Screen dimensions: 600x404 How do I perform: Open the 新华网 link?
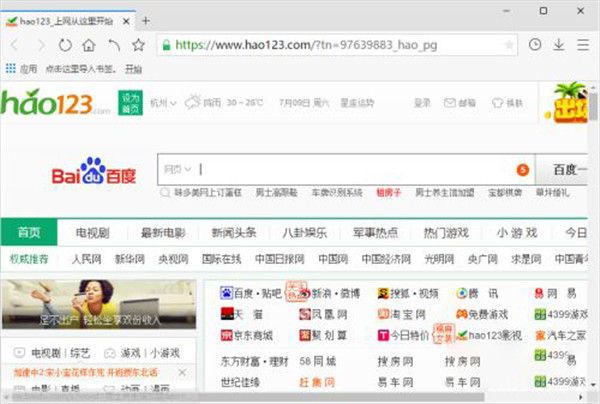[x=130, y=259]
